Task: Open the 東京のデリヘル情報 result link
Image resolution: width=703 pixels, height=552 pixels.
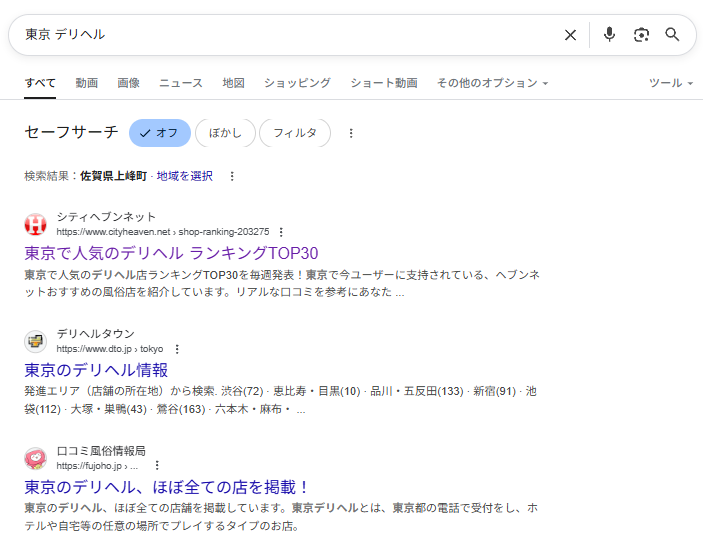Action: click(x=96, y=370)
